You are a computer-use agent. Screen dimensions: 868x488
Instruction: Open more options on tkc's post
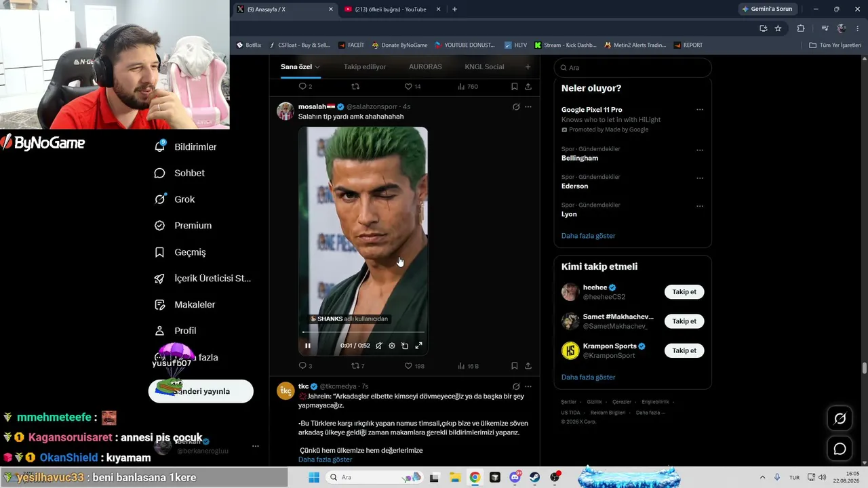[x=528, y=386]
